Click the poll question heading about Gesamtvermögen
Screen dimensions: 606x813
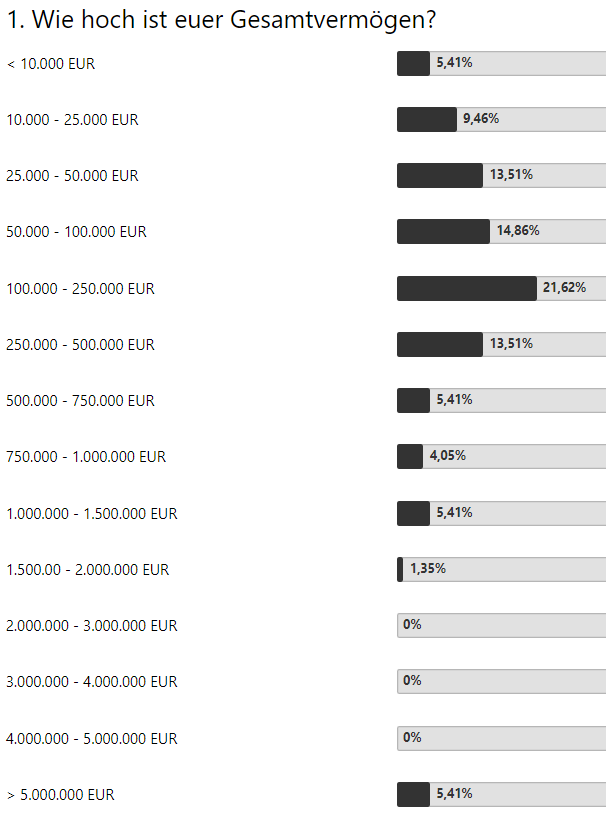[222, 21]
